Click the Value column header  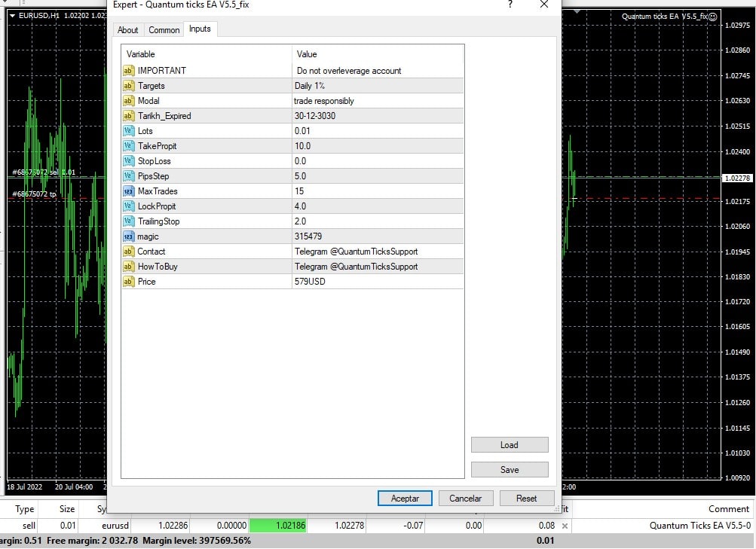pyautogui.click(x=378, y=54)
